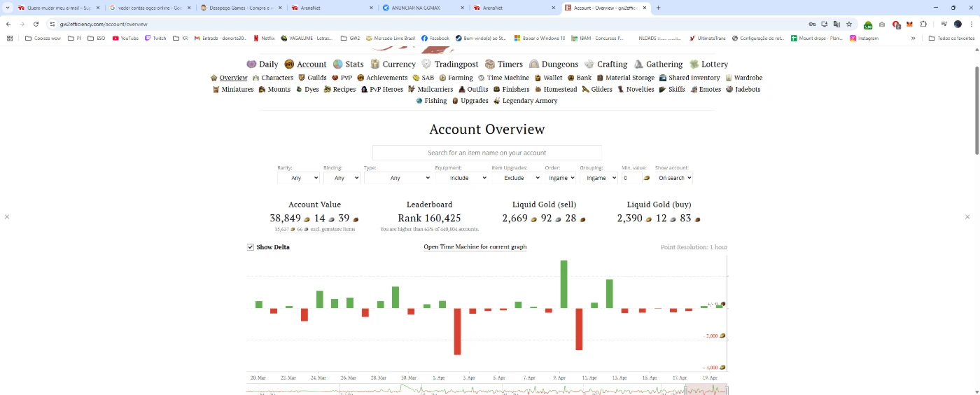
Task: Open the GW2 bookmarks folder
Action: tap(350, 38)
